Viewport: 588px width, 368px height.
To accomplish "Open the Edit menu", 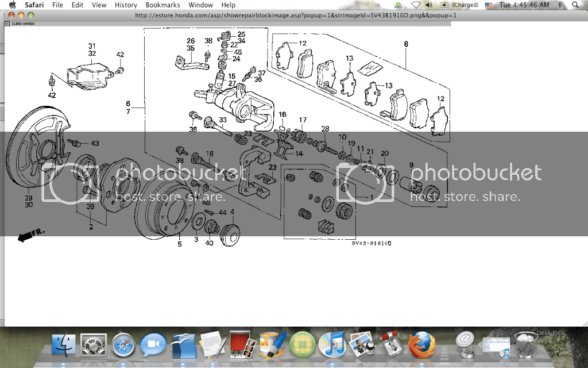I will pyautogui.click(x=78, y=5).
